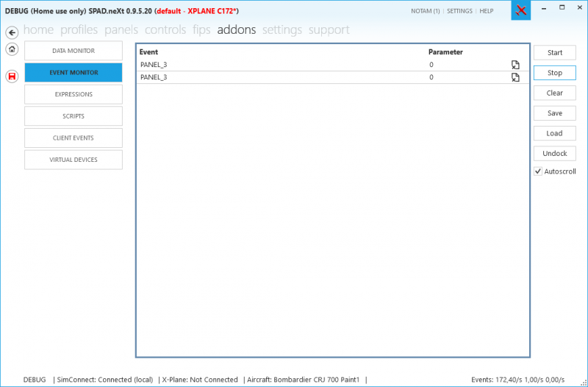Open NOTAM (1) notifications
The width and height of the screenshot is (588, 387).
click(x=426, y=11)
